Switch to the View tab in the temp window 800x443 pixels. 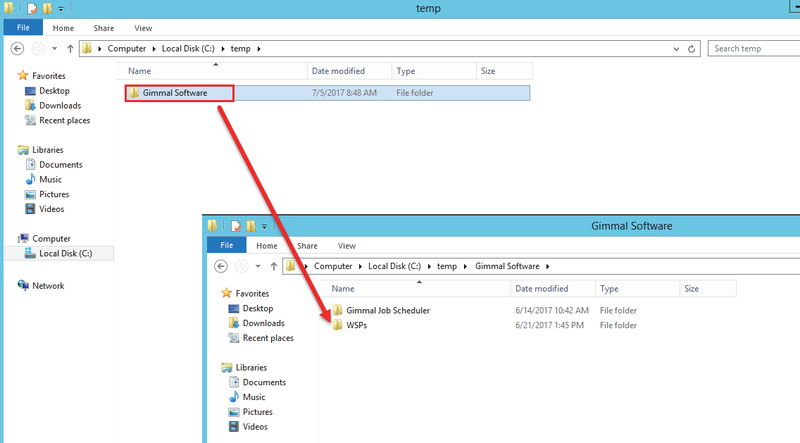(x=143, y=29)
